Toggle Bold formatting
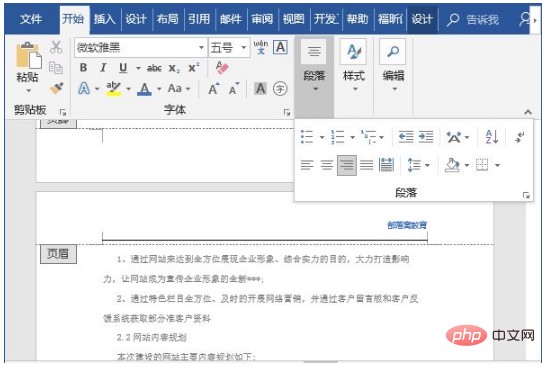 pyautogui.click(x=83, y=67)
